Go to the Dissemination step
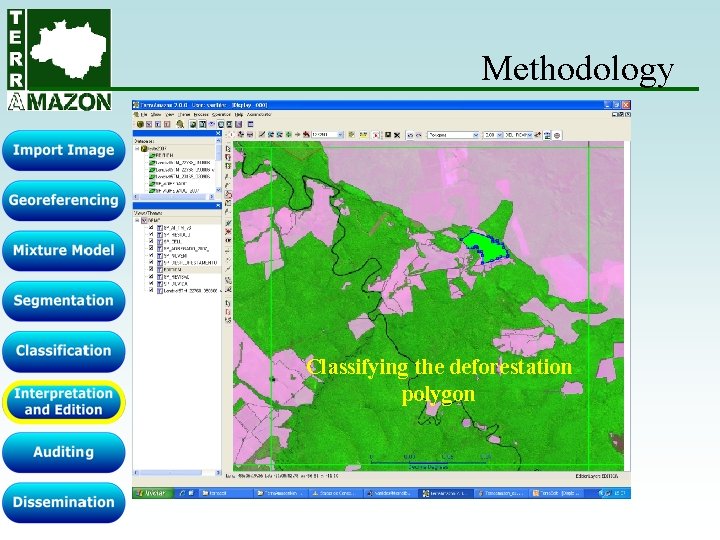This screenshot has width=720, height=540. pyautogui.click(x=63, y=502)
